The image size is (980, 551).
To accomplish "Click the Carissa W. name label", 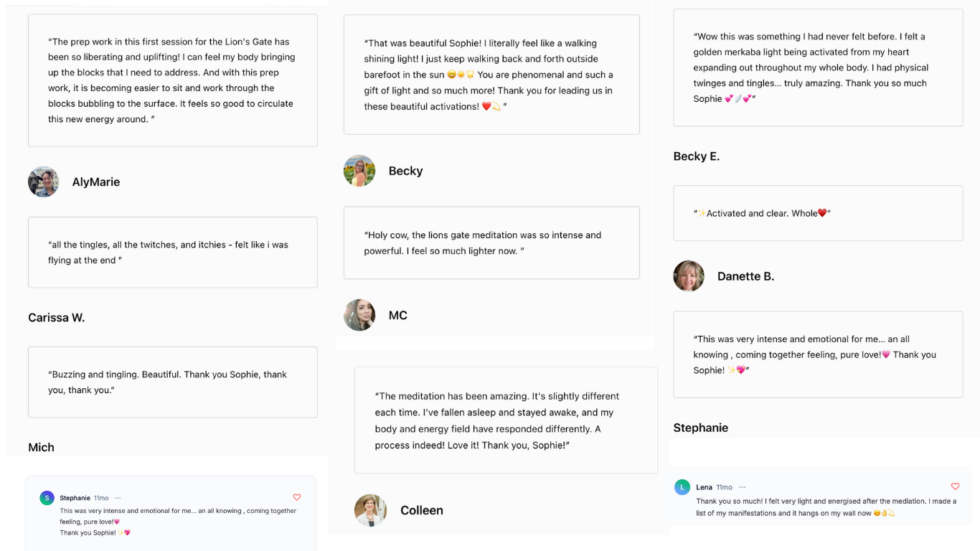I will point(57,318).
